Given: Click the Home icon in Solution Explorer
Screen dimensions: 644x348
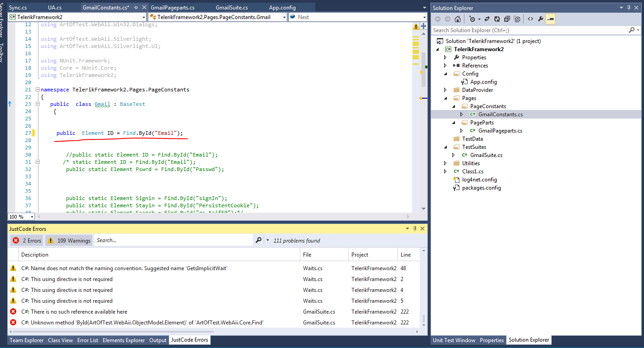Looking at the screenshot, I should 458,19.
